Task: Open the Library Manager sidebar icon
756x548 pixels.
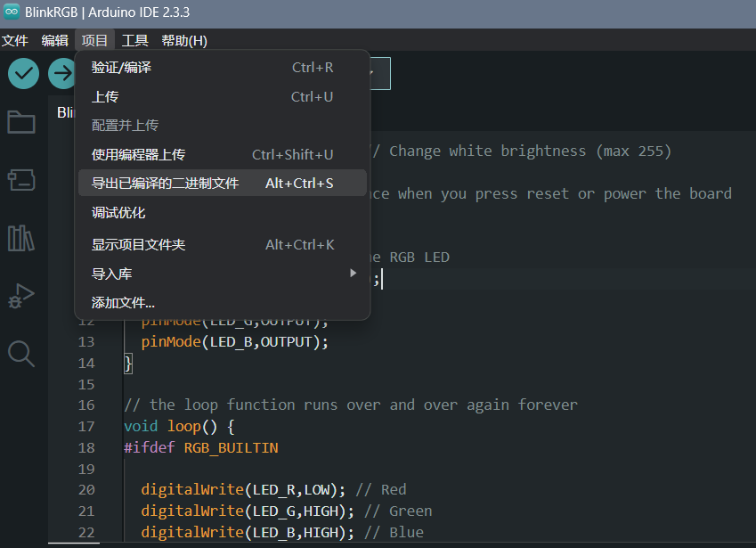Action: coord(21,238)
